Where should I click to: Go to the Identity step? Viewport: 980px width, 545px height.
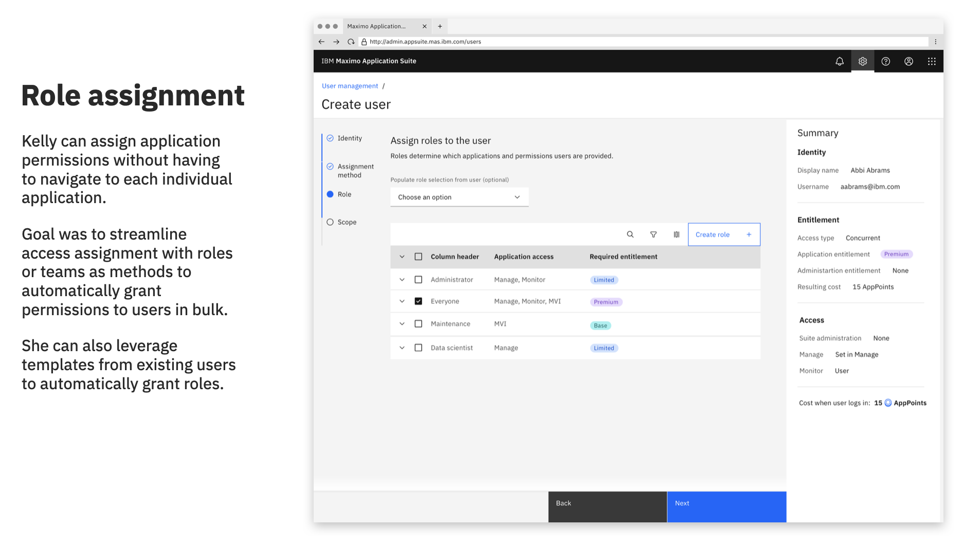click(x=350, y=138)
